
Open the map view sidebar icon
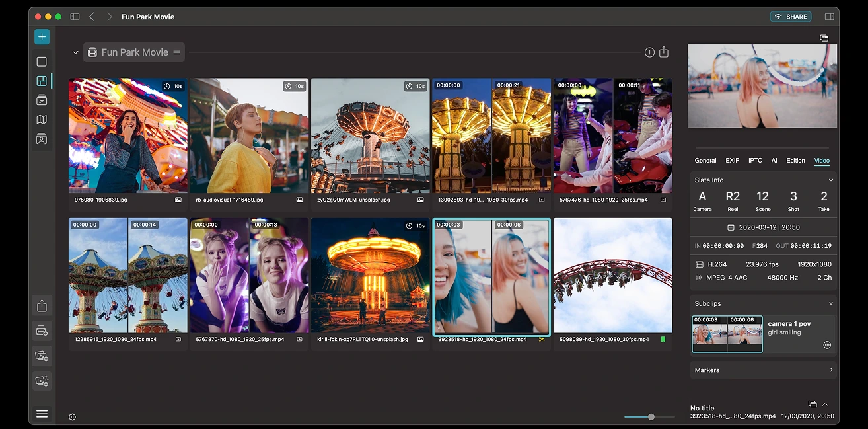pos(42,120)
